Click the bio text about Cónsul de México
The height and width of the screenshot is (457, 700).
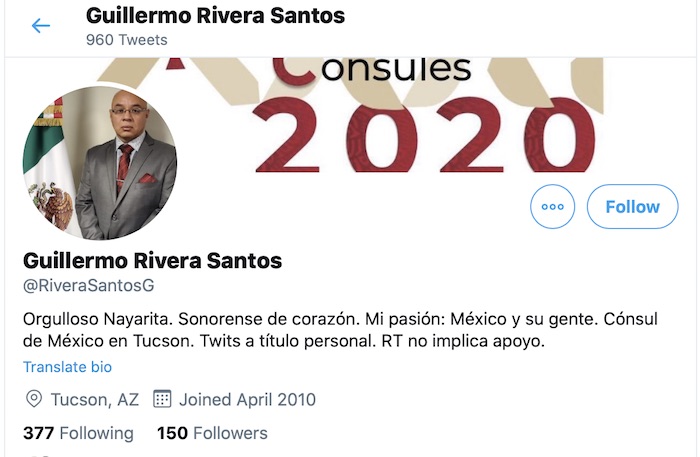pos(340,330)
